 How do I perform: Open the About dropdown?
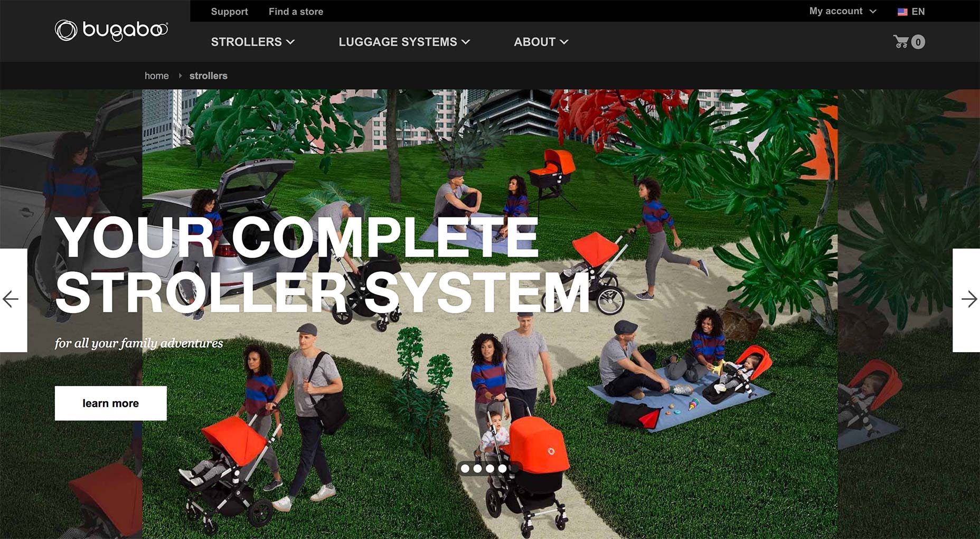tap(541, 42)
